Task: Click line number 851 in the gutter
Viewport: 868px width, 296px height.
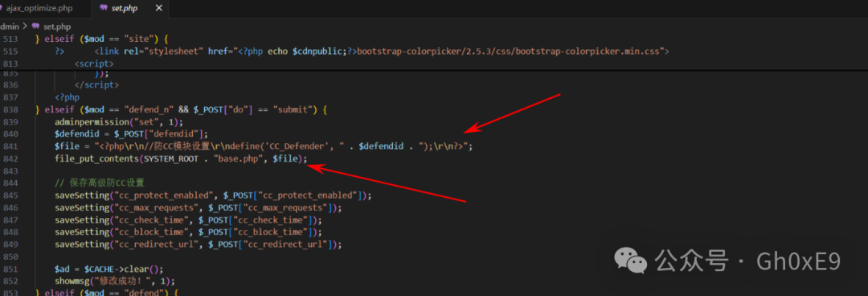Action: pos(10,269)
